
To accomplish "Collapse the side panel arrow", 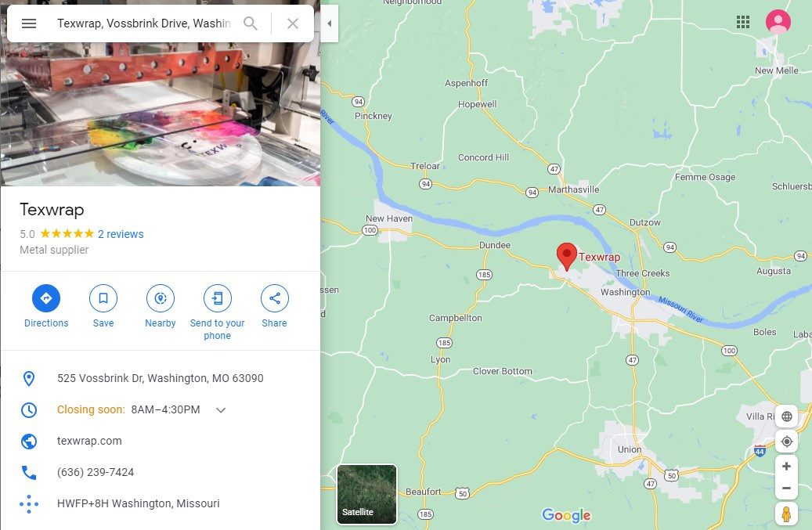I will [330, 23].
